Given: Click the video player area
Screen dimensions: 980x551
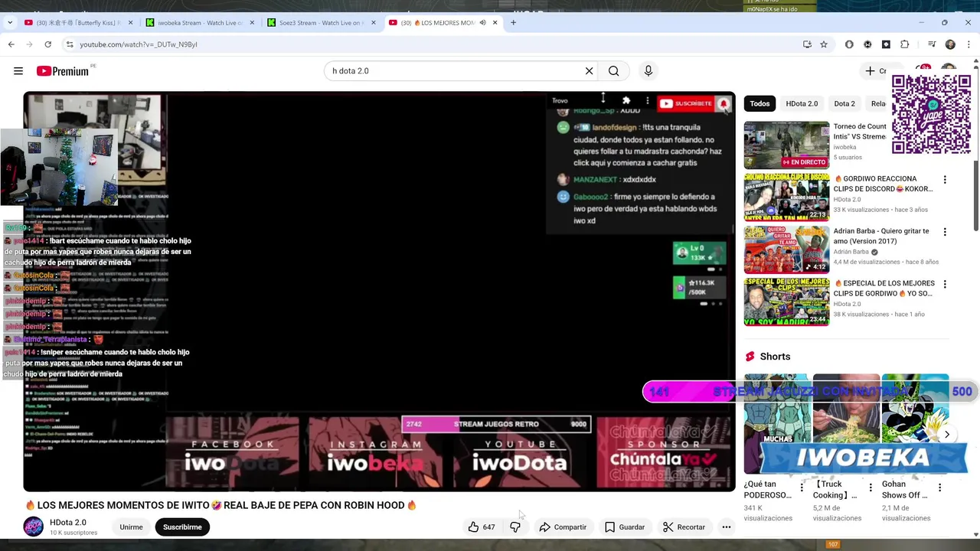Looking at the screenshot, I should [x=379, y=292].
